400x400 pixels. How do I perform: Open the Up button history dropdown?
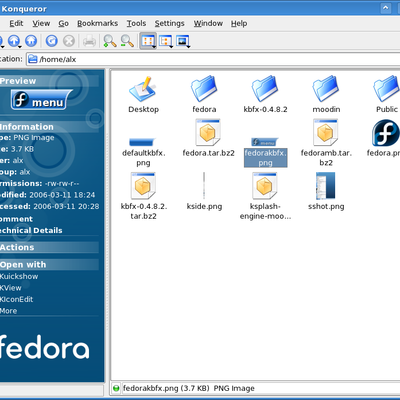pyautogui.click(x=20, y=47)
